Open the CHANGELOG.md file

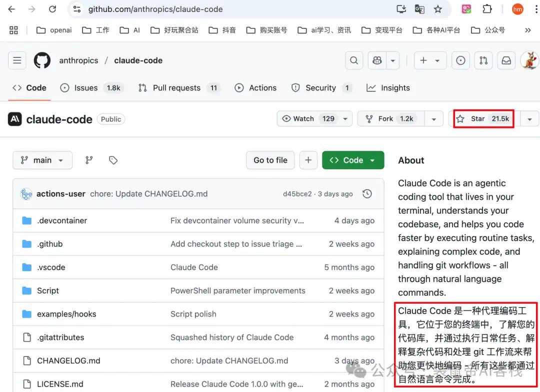click(x=68, y=361)
